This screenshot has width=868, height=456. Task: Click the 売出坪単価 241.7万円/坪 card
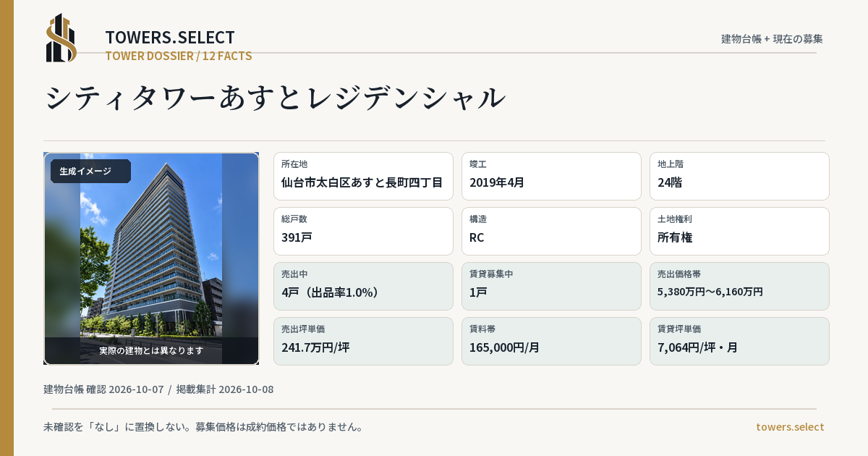(x=363, y=341)
